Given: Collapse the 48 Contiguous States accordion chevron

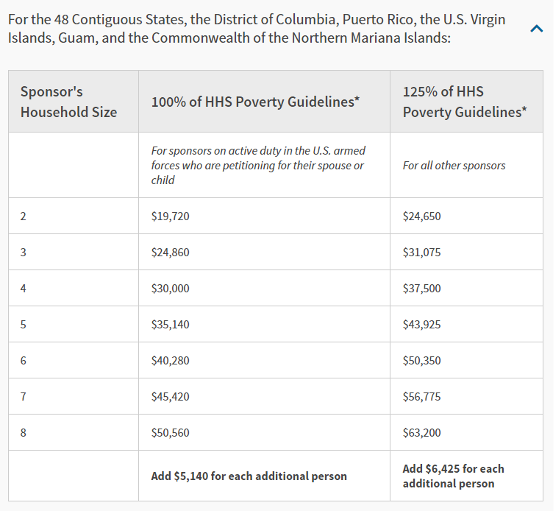Looking at the screenshot, I should click(536, 28).
